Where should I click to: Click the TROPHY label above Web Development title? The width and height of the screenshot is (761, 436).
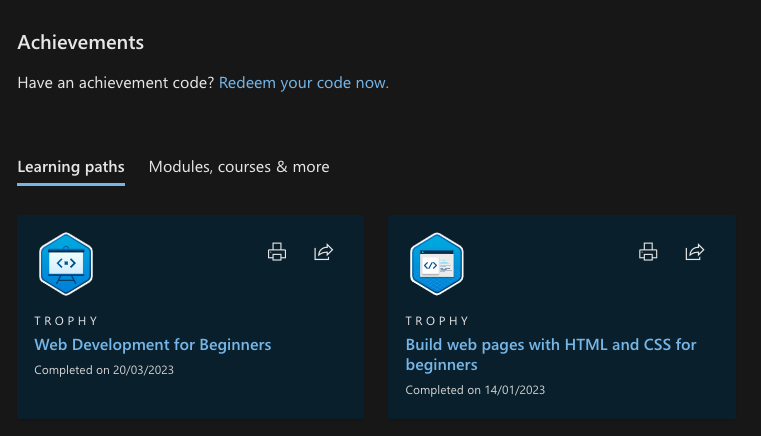tap(66, 321)
